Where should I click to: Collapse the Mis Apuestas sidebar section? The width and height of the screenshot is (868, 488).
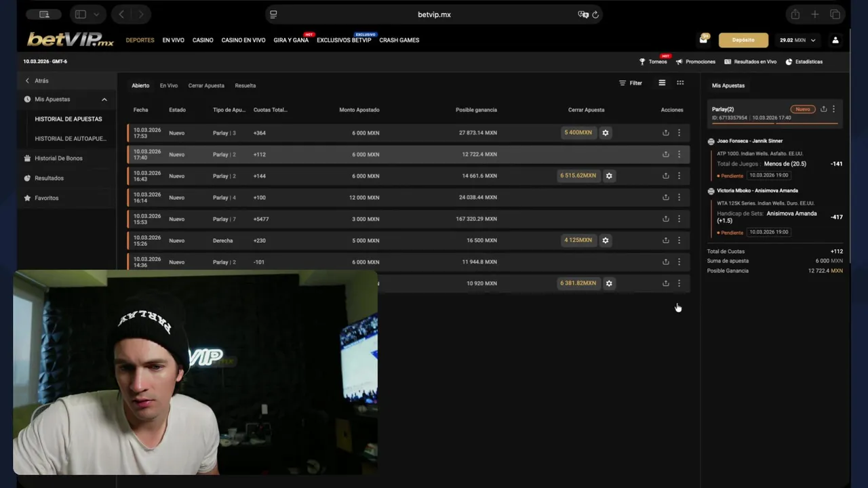[104, 100]
